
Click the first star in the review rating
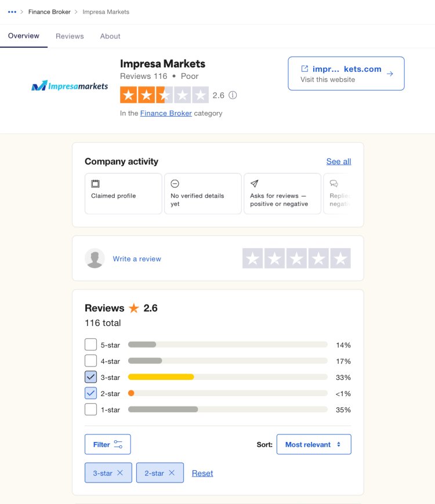coord(252,259)
